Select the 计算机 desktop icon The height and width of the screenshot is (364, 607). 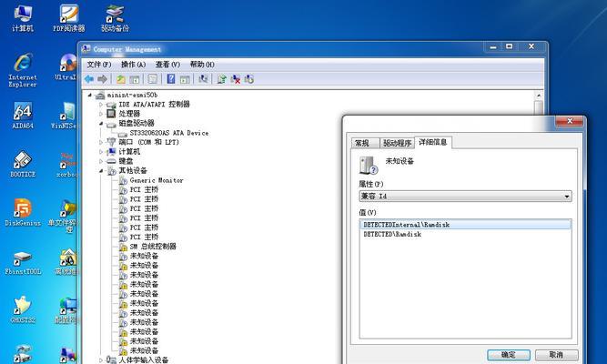23,18
